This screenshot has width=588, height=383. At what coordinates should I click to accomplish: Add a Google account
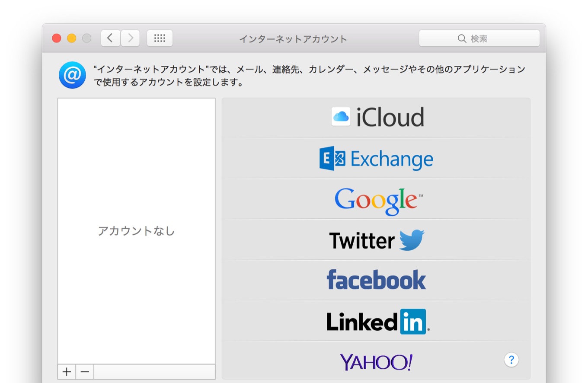(x=376, y=199)
